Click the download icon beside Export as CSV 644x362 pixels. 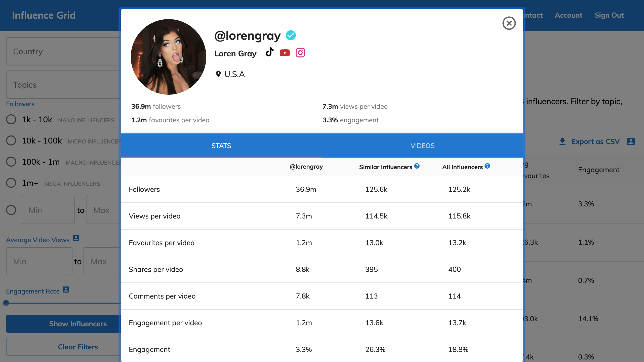(x=562, y=141)
